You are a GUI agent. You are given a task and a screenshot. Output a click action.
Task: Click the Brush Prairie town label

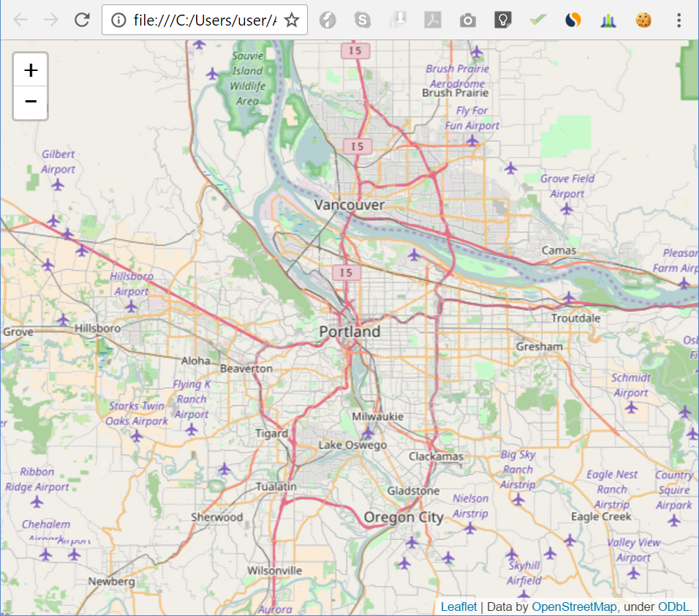pos(455,93)
